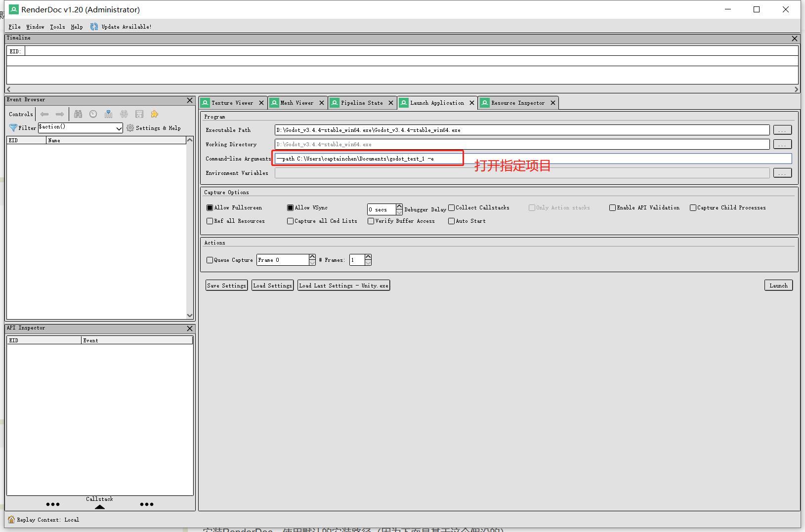Close the Resource Inspector tab
This screenshot has height=532, width=805.
coord(553,103)
